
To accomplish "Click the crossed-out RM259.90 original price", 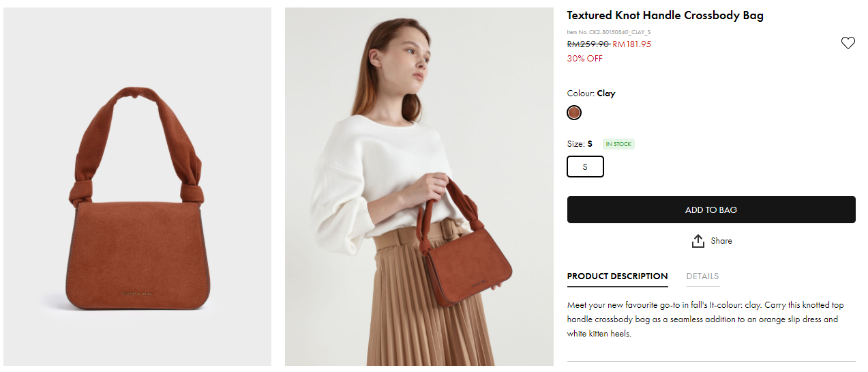I will click(x=588, y=44).
